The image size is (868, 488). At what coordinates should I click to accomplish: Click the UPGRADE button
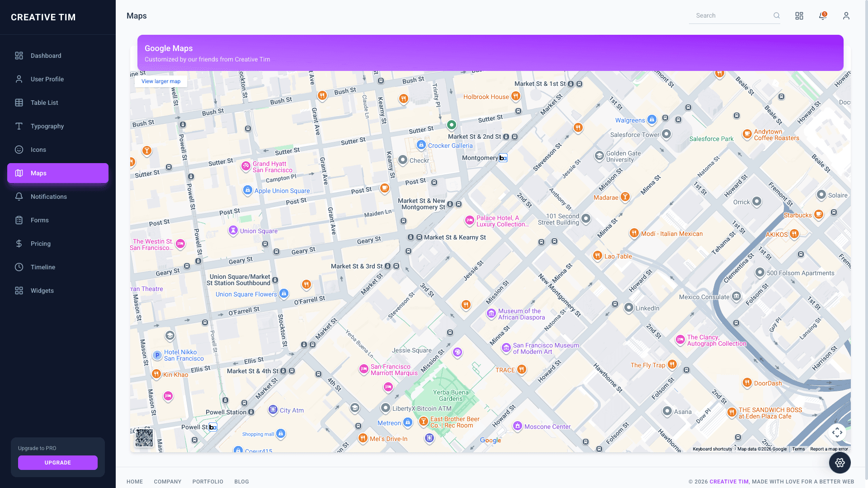pyautogui.click(x=57, y=462)
